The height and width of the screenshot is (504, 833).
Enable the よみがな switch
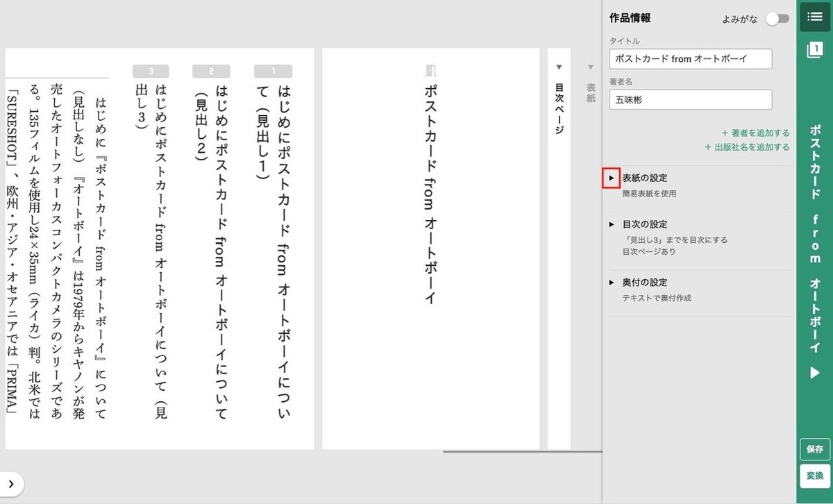(x=777, y=19)
